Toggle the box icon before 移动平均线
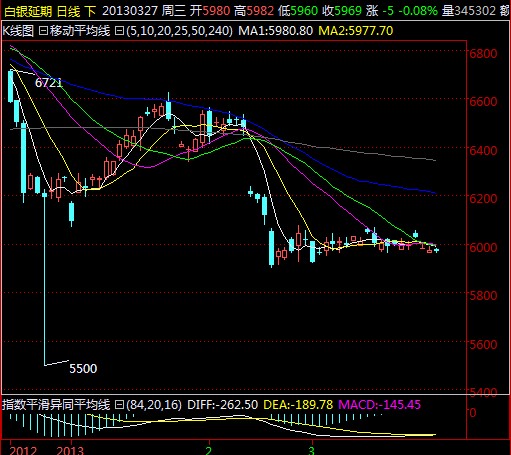 pos(43,31)
